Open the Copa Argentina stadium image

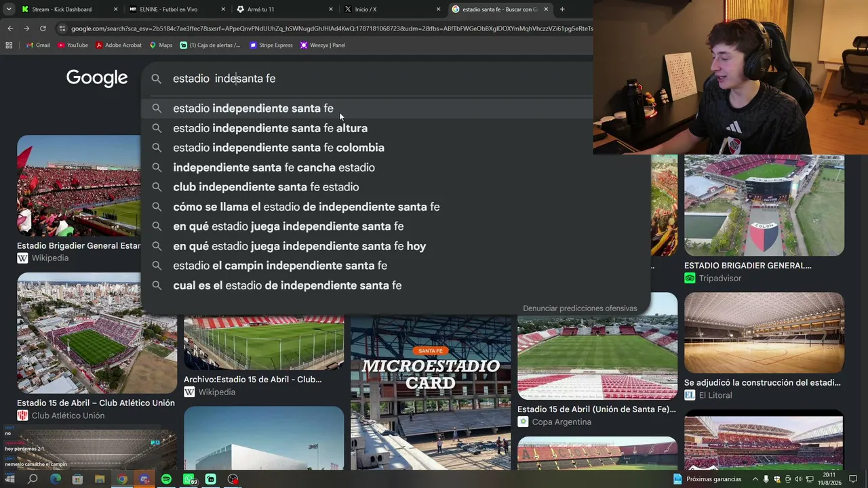click(x=597, y=346)
